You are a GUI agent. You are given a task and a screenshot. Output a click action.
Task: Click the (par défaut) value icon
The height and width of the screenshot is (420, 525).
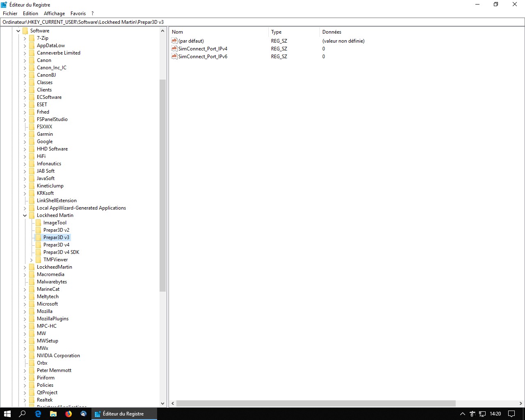tap(174, 41)
